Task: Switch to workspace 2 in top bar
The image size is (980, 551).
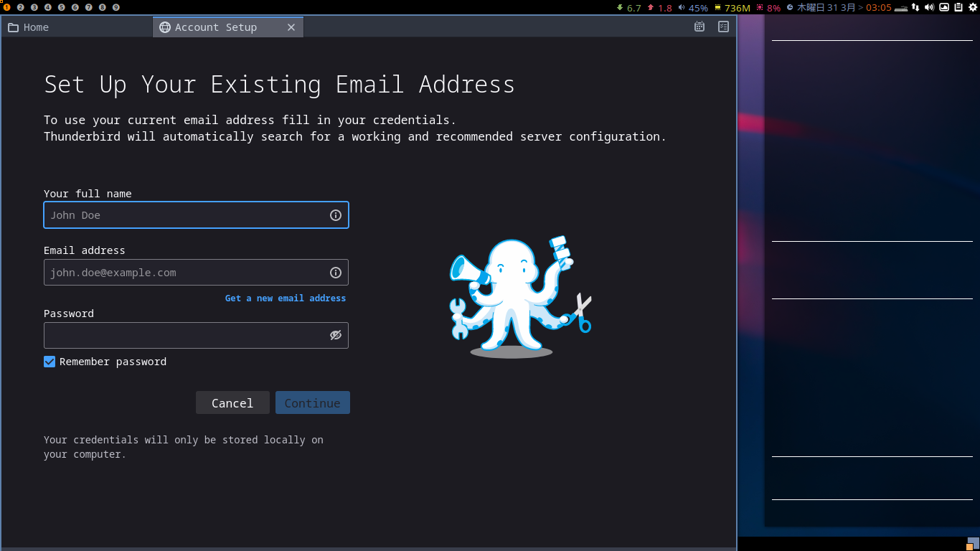Action: tap(21, 7)
